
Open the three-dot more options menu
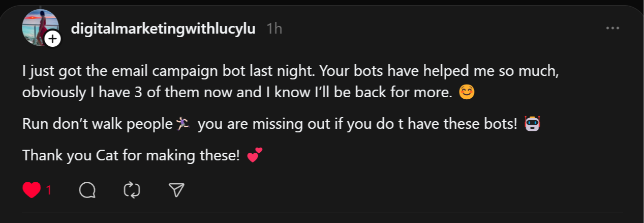point(612,29)
